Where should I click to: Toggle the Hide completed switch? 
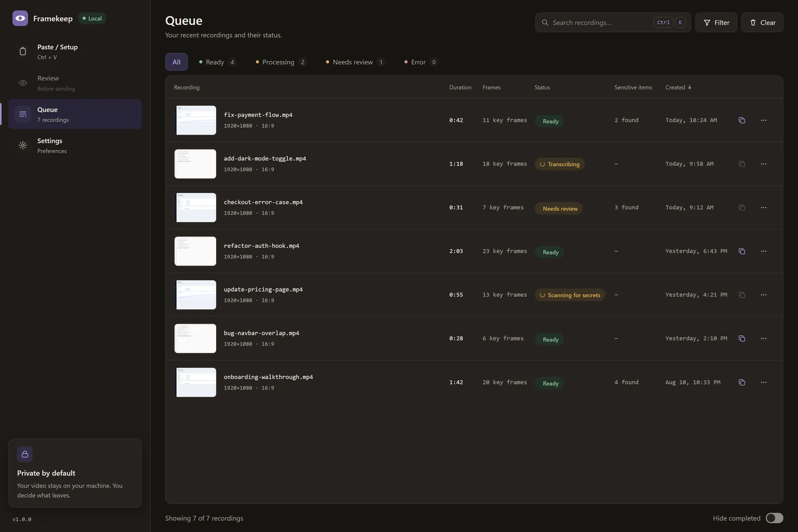point(775,518)
